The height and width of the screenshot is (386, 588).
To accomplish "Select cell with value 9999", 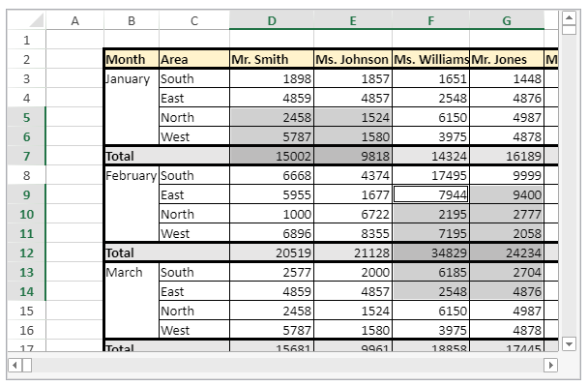I will click(507, 175).
